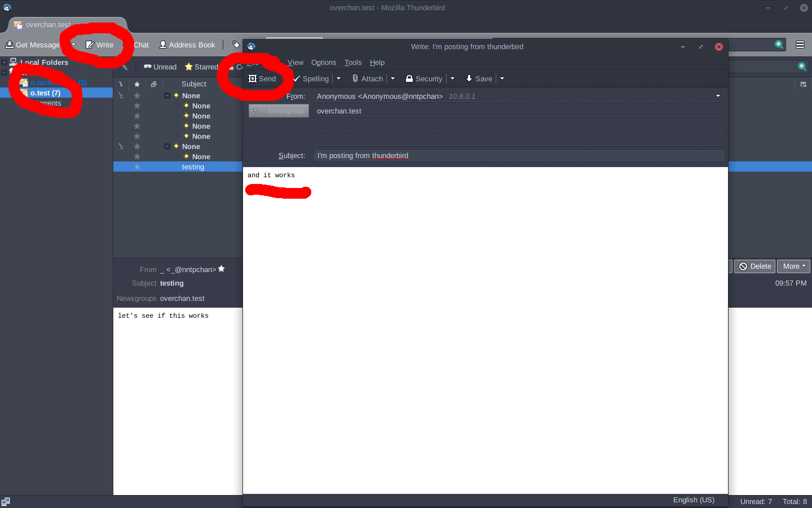Open the Save dropdown arrow
The width and height of the screenshot is (812, 508).
502,78
